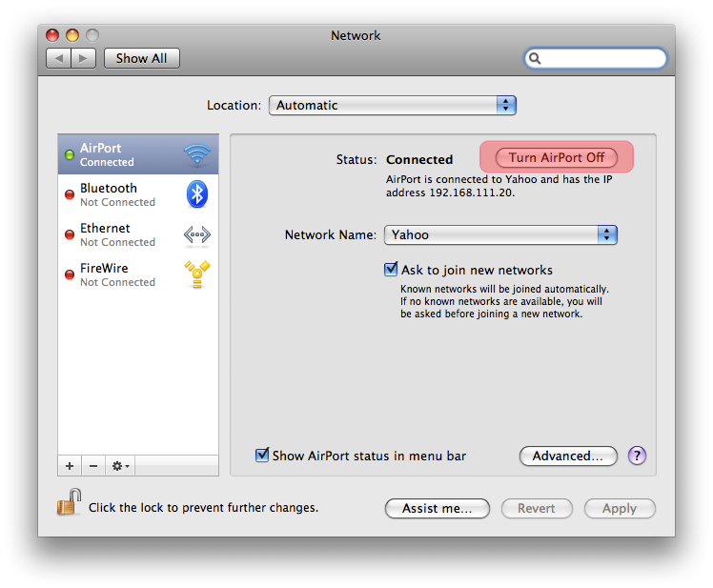Click the red Bluetooth status dot
This screenshot has width=713, height=588.
pos(70,194)
